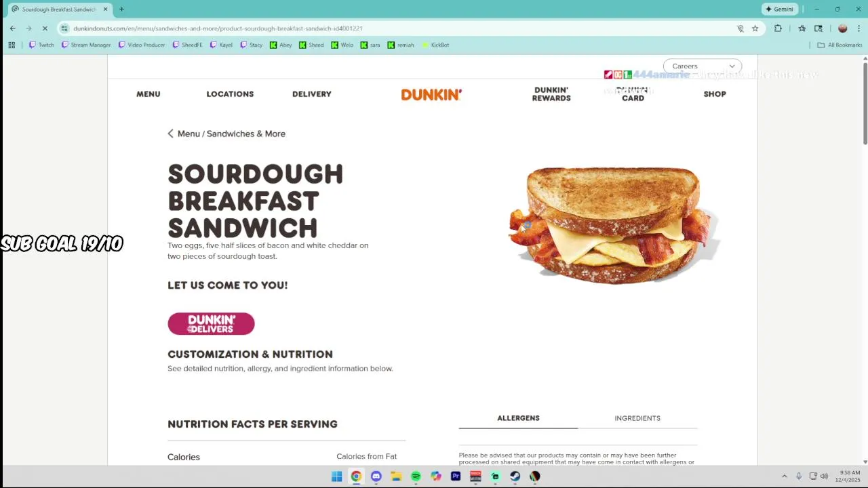Screen dimensions: 868x488
Task: Open the Stacy bookmark
Action: point(251,45)
